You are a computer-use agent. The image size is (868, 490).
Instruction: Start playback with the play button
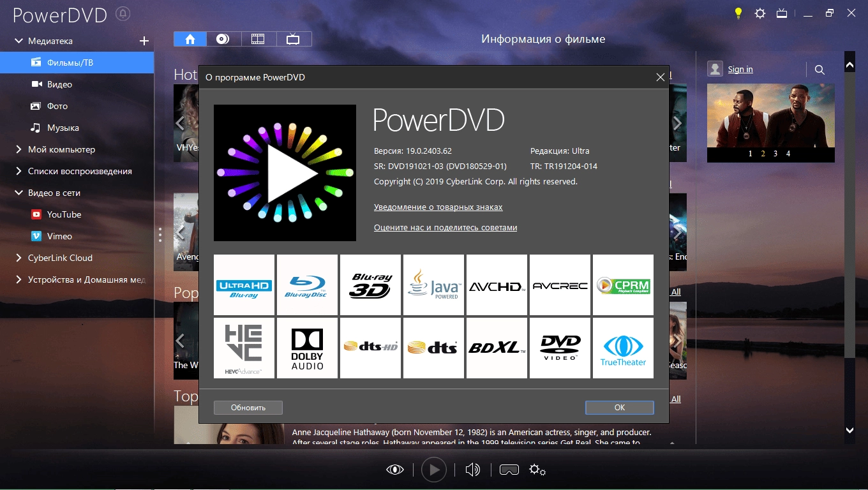pyautogui.click(x=434, y=470)
